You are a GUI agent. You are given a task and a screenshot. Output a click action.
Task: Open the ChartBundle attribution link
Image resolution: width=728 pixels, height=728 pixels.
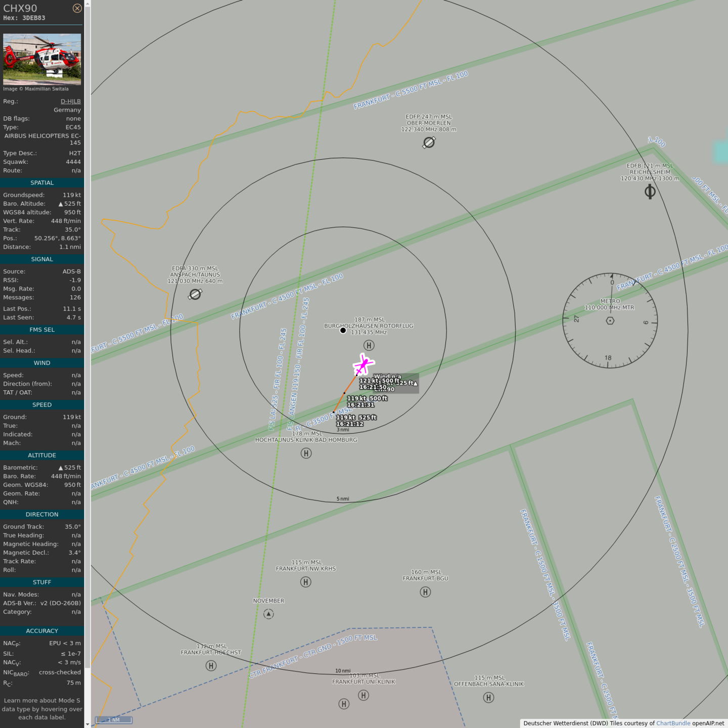click(673, 723)
